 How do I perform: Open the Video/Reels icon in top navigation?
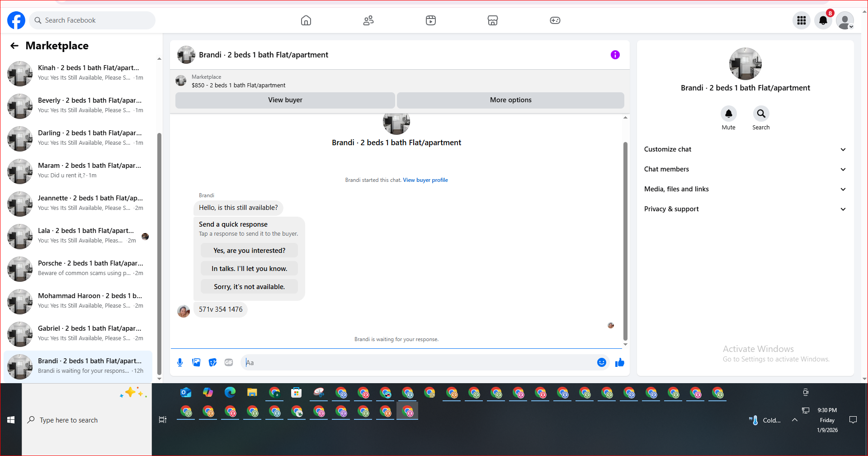click(x=431, y=20)
